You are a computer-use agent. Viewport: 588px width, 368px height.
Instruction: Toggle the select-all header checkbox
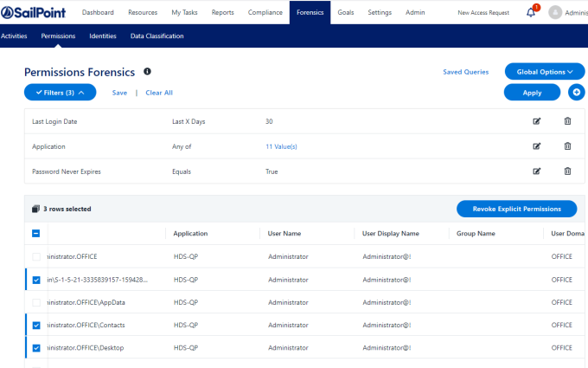click(35, 233)
